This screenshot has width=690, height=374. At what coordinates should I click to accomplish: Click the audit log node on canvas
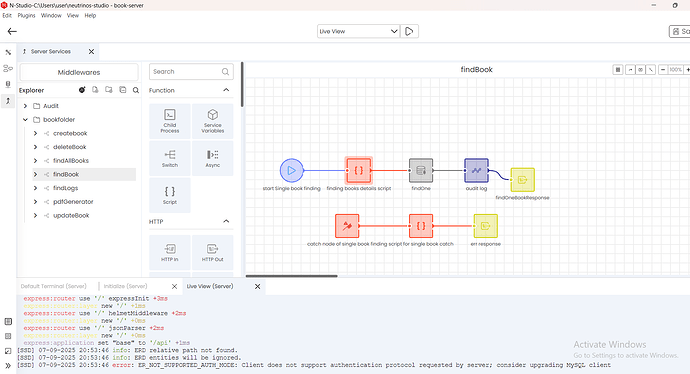point(476,170)
